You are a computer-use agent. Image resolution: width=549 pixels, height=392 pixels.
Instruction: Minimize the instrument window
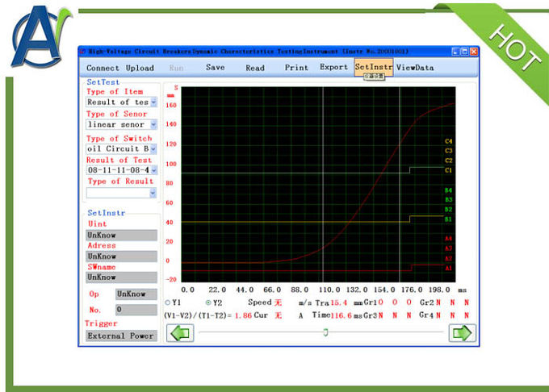456,52
